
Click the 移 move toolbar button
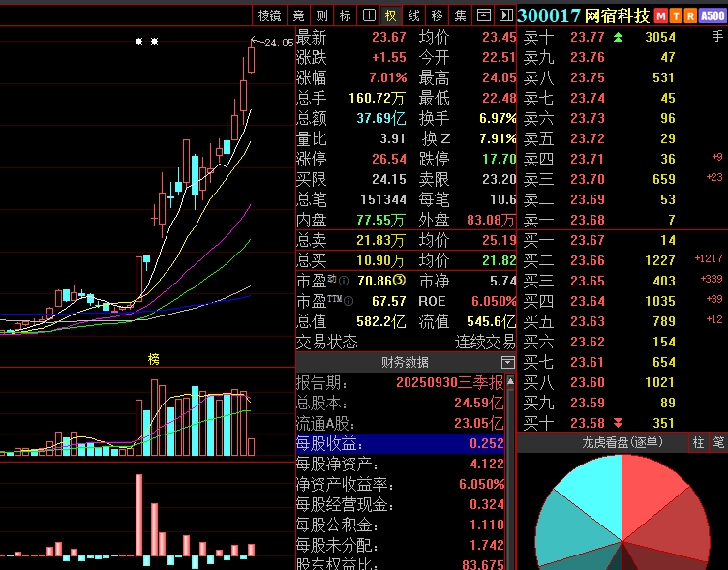(437, 15)
